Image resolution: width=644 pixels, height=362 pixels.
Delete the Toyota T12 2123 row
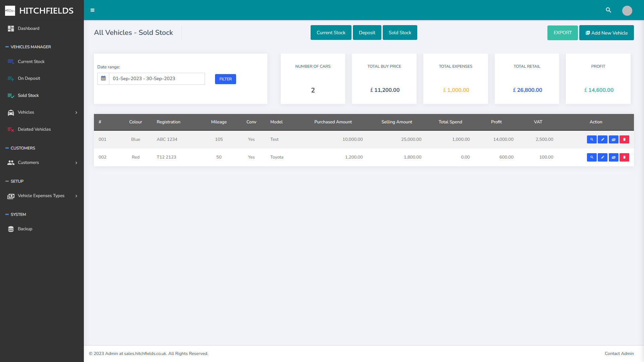(x=624, y=157)
